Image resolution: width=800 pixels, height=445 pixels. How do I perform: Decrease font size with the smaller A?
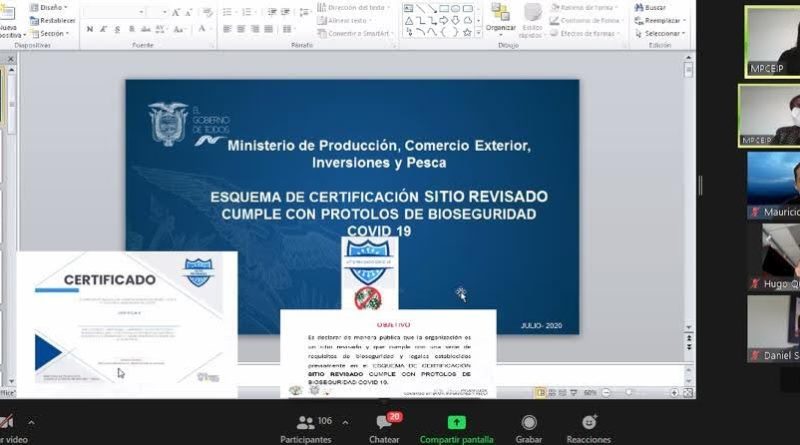pos(188,12)
